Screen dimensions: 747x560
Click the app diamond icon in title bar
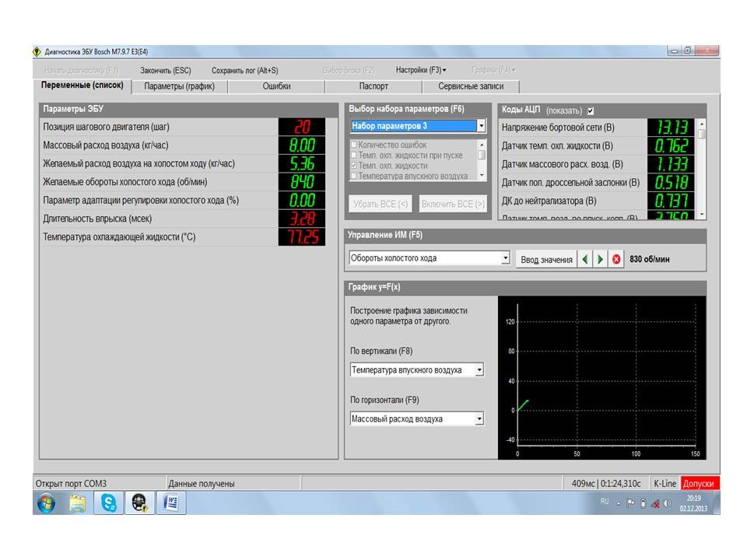pos(37,51)
